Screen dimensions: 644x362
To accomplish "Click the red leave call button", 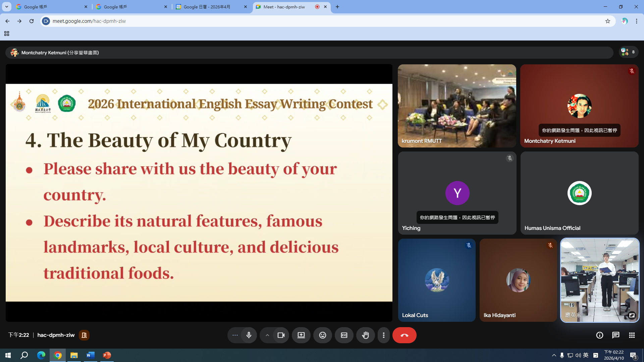I will click(404, 335).
